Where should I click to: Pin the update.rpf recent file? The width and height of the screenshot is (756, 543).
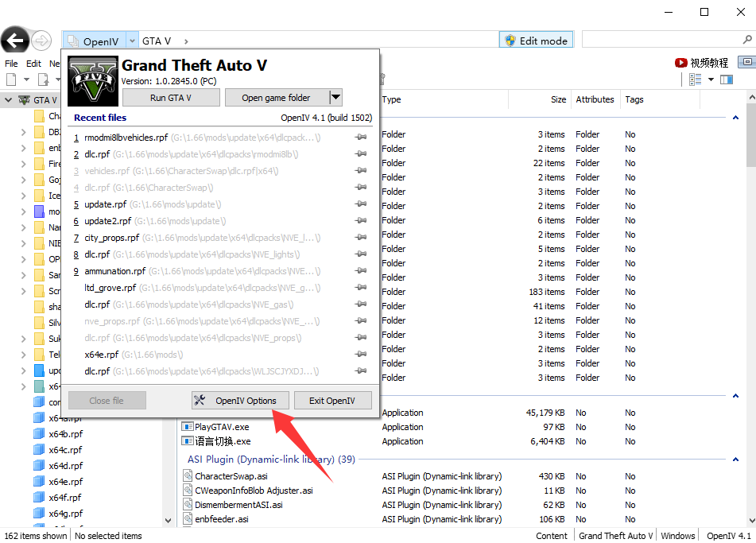(x=361, y=204)
